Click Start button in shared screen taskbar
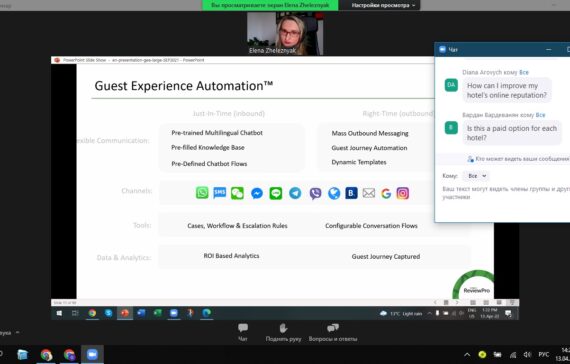This screenshot has height=364, width=570. (x=59, y=313)
